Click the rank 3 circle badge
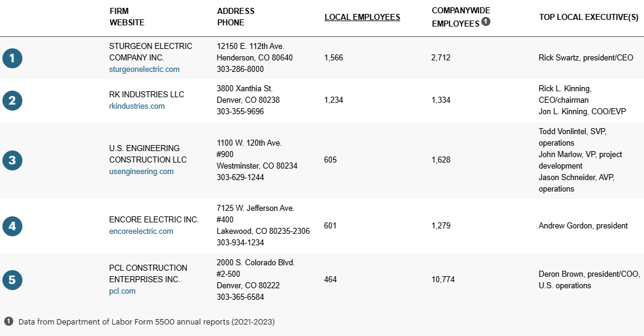Viewport: 644px width, 336px height. tap(12, 160)
